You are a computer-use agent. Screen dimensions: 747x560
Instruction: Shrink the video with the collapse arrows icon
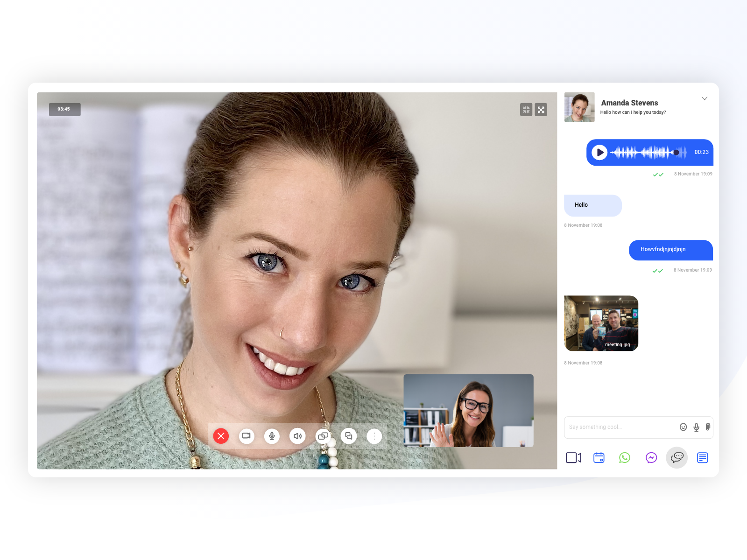pyautogui.click(x=526, y=110)
